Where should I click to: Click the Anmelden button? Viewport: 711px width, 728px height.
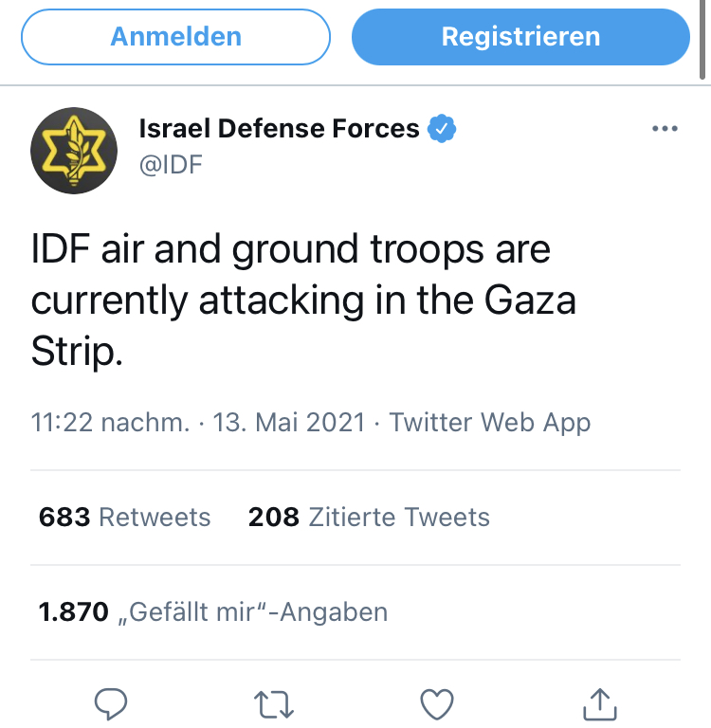175,37
